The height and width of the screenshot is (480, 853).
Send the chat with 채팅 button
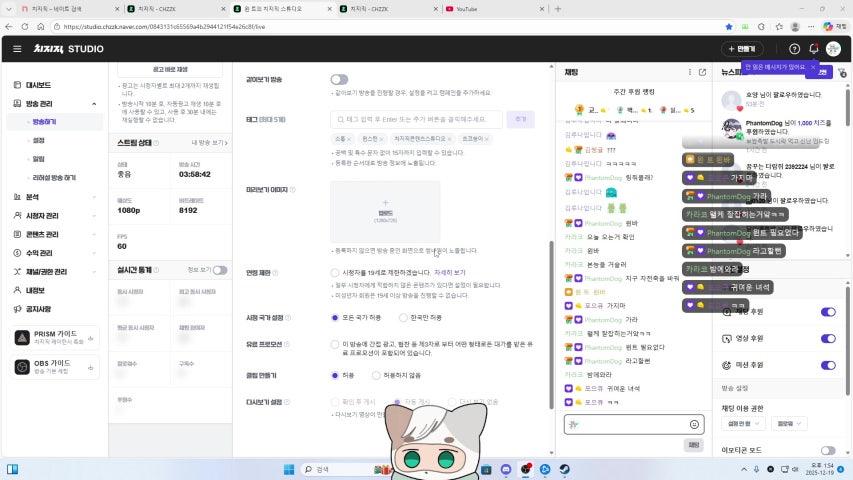(x=694, y=445)
